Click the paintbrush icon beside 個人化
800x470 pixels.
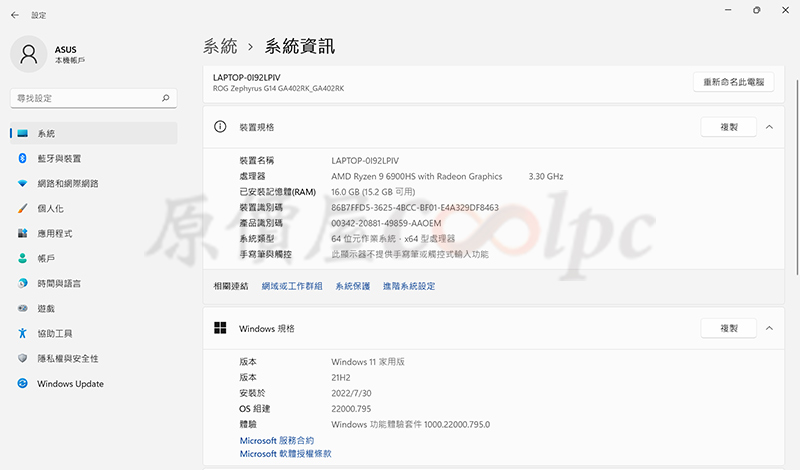(x=22, y=208)
